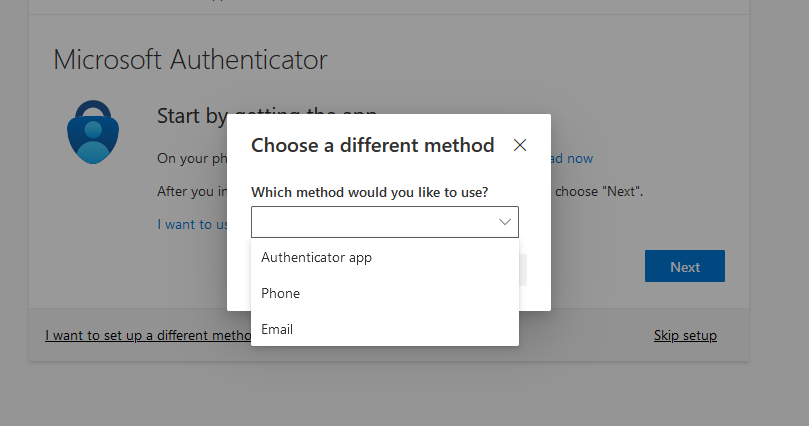Click Which method would you like to use label
This screenshot has width=809, height=426.
369,192
